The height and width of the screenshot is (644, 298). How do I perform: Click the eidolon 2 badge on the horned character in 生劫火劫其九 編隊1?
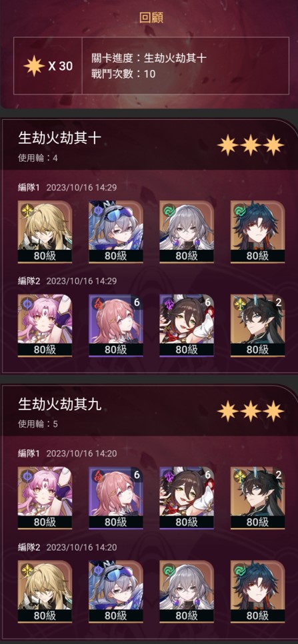point(279,475)
